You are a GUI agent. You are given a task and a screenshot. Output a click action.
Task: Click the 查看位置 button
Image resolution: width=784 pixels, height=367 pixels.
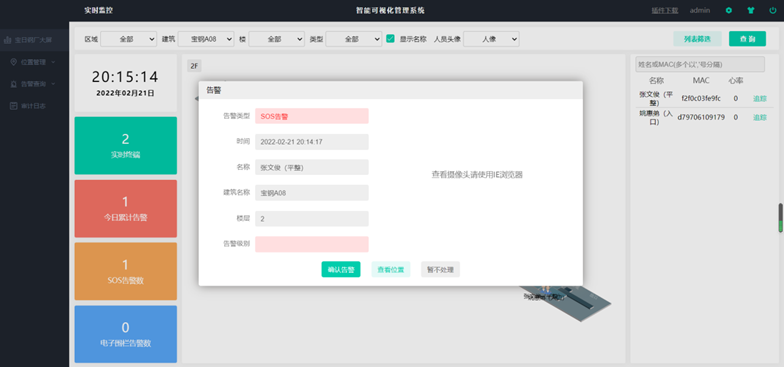click(x=390, y=269)
